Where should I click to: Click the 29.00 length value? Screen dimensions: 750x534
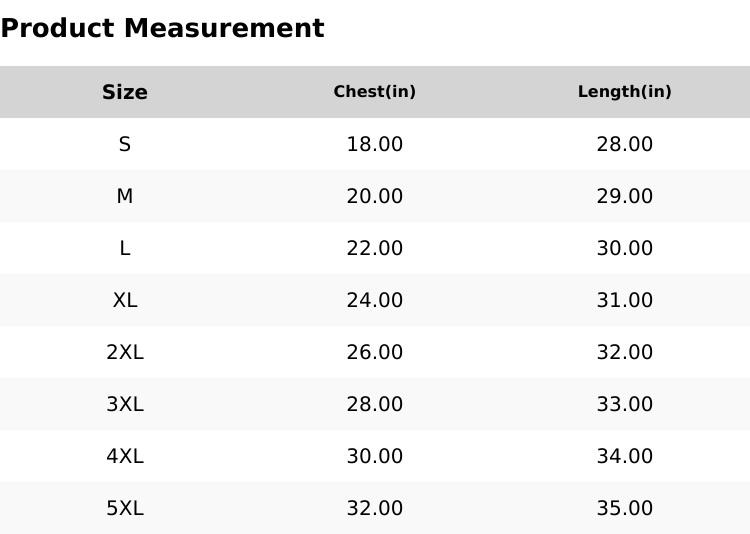625,196
